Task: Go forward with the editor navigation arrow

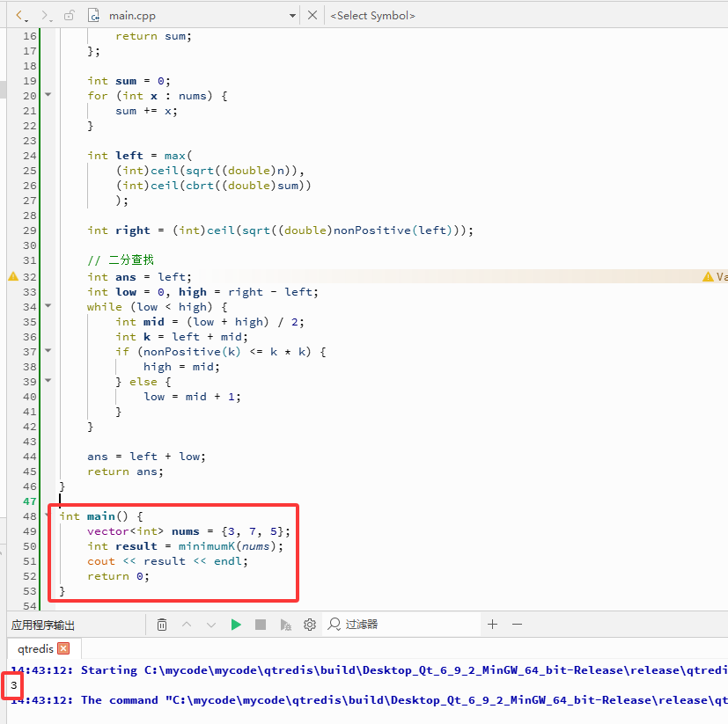Action: click(45, 15)
